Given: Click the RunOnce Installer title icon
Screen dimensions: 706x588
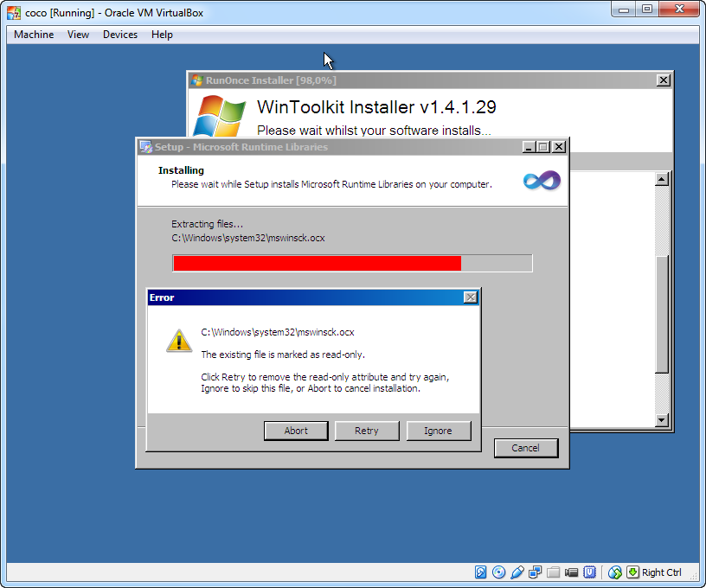Looking at the screenshot, I should tap(197, 80).
